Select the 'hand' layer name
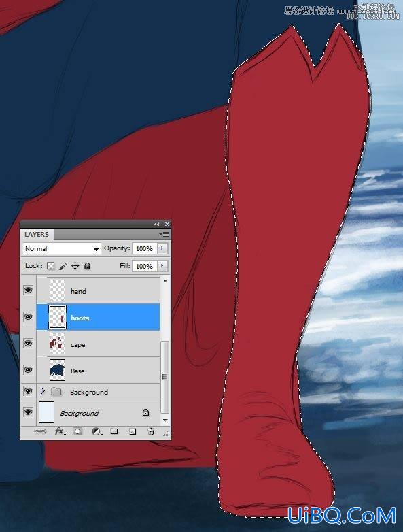403x532 pixels. [78, 291]
